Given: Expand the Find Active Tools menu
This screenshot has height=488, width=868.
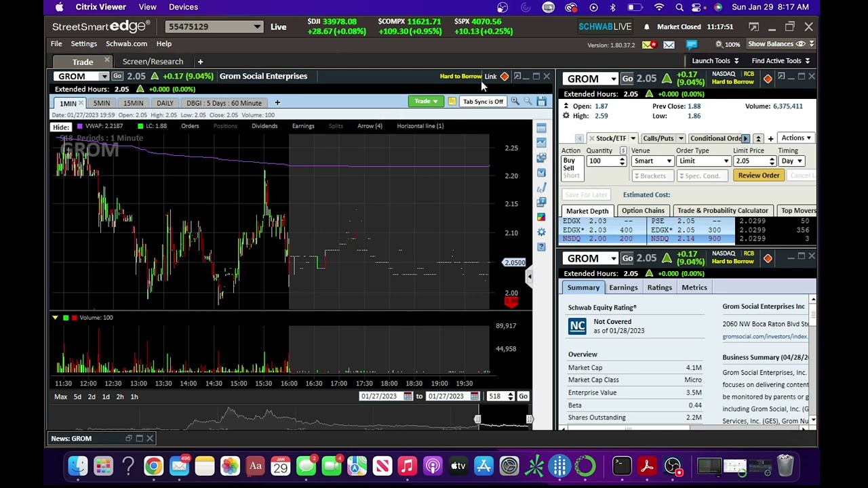Looking at the screenshot, I should point(781,61).
